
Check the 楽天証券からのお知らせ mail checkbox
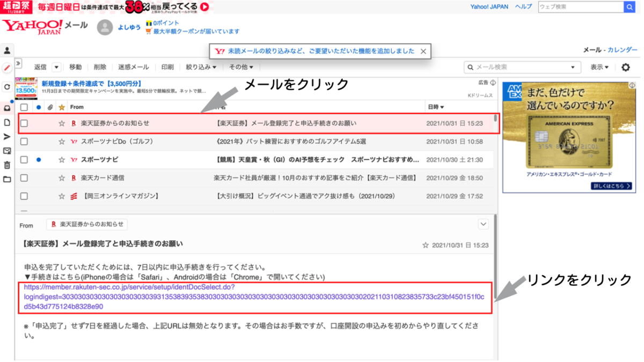24,123
